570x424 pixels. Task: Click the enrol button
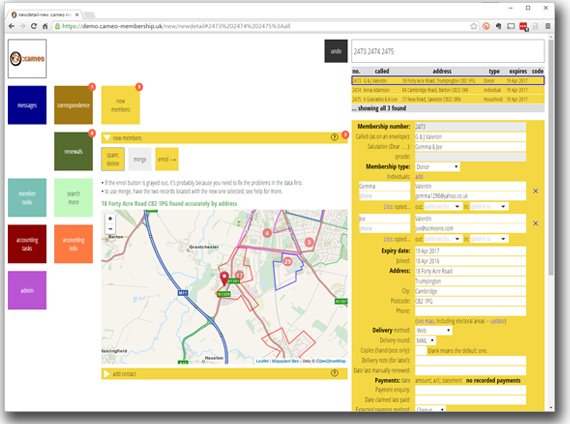click(167, 159)
